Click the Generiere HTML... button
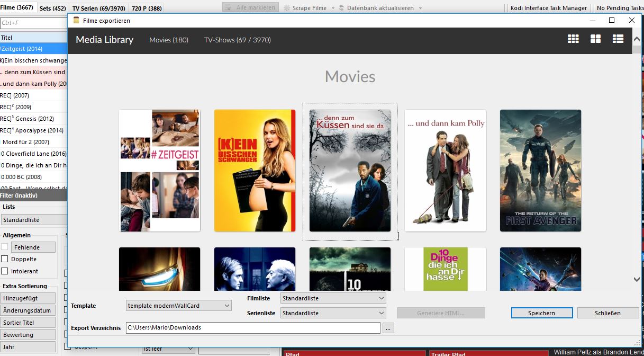Screen dimensions: 644x356 [441, 313]
